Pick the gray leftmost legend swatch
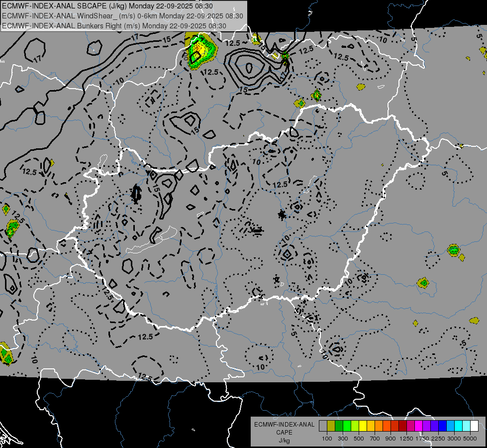487x448 pixels. tap(323, 426)
